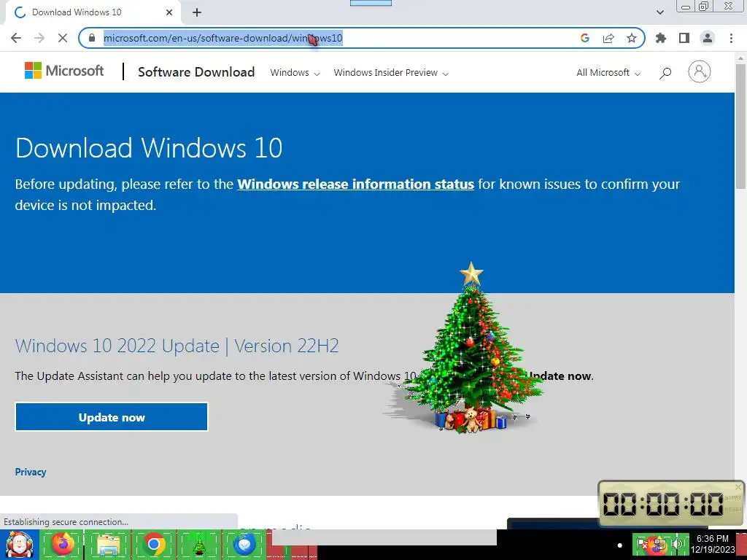Open the taskbar clock and date
This screenshot has width=747, height=560.
713,544
